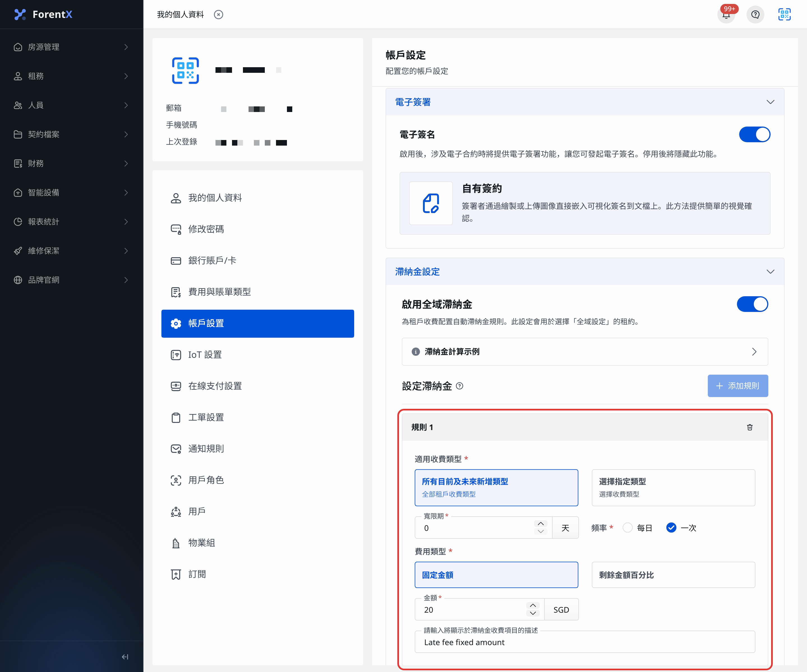Decrease the 寬限期 value
Viewport: 807px width, 672px height.
tap(541, 531)
